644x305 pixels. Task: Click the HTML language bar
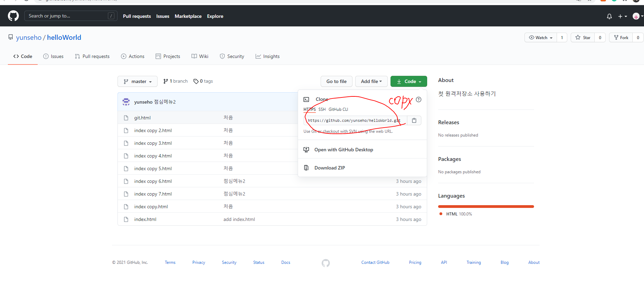point(486,207)
